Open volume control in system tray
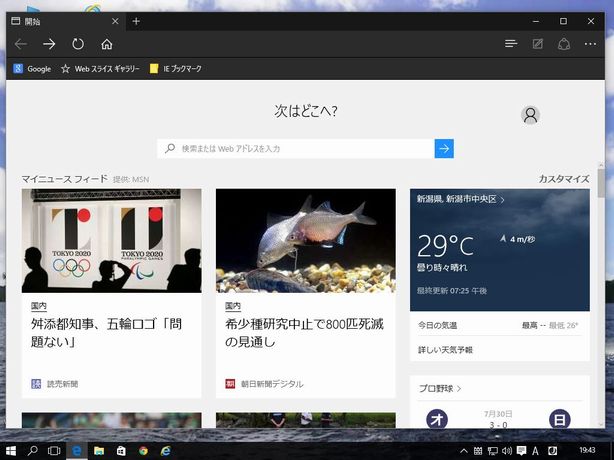Viewport: 614px width, 460px height. click(507, 451)
